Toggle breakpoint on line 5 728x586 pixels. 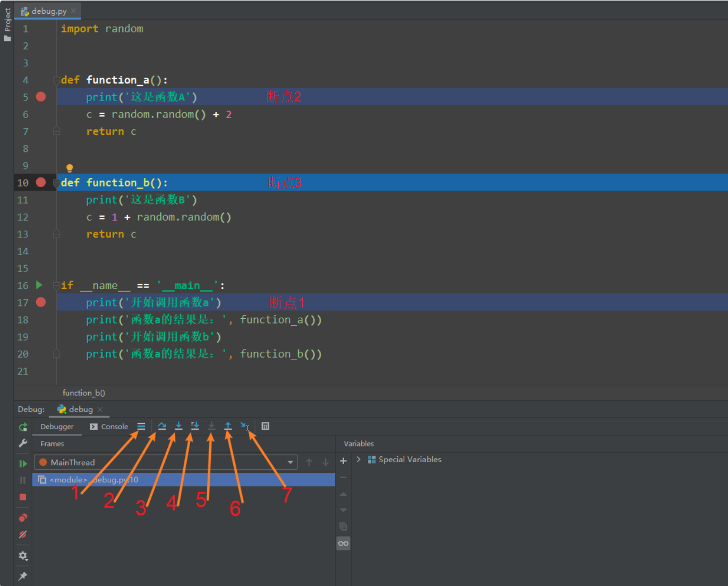41,97
